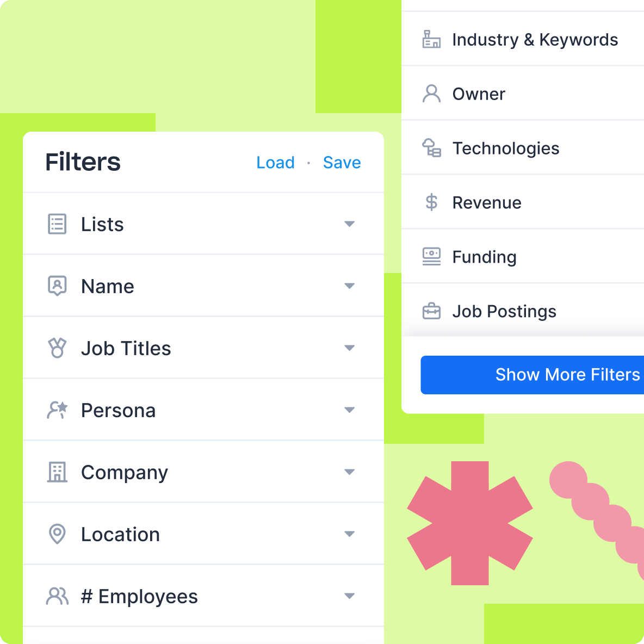
Task: Select the Name badge icon
Action: [57, 286]
